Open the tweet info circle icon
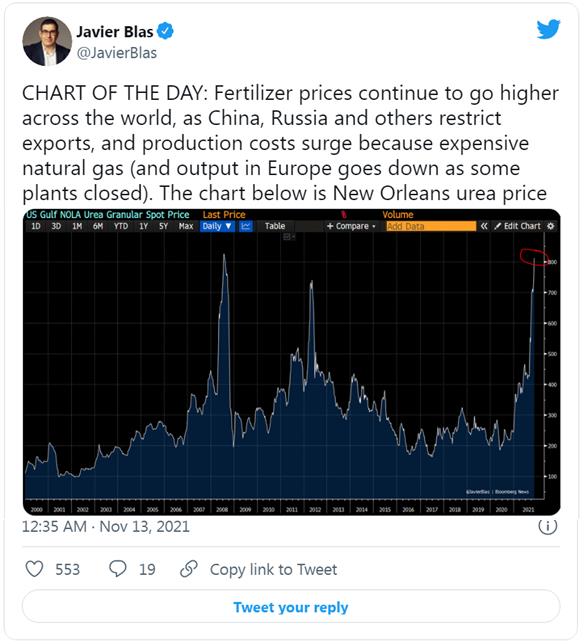 point(548,526)
